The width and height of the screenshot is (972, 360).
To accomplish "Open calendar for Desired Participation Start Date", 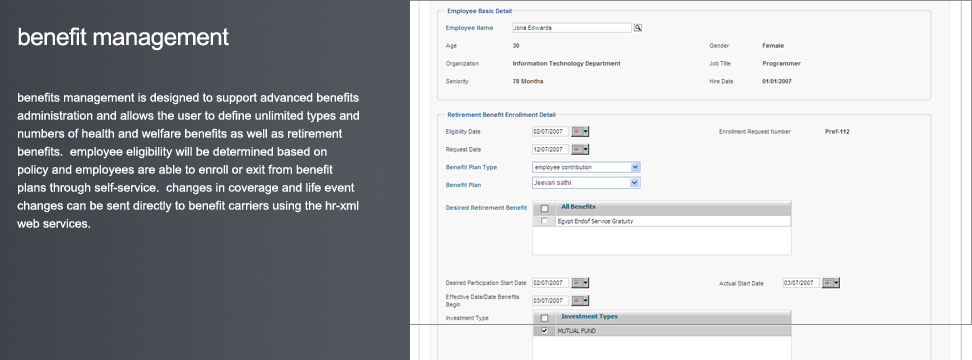I will point(580,283).
